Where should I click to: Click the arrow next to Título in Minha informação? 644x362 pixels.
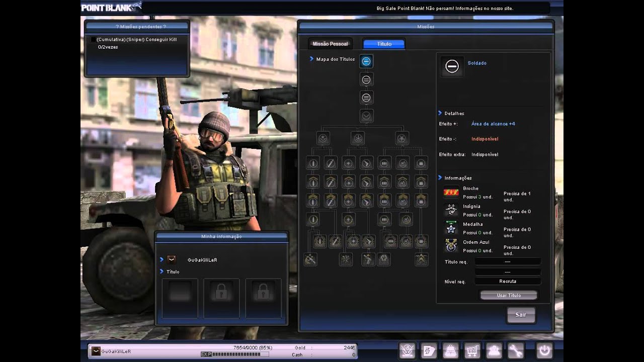click(162, 271)
